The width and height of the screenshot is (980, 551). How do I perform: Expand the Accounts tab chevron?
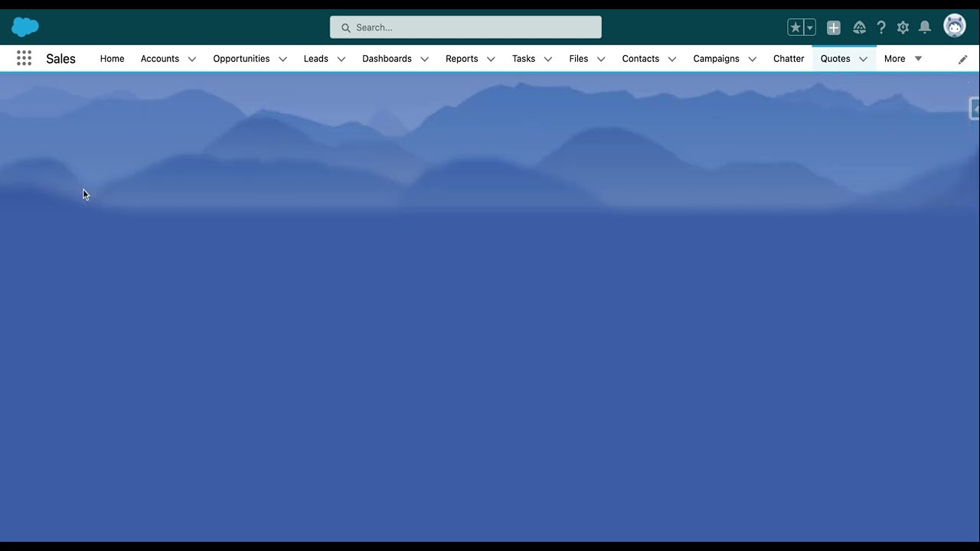pos(192,59)
